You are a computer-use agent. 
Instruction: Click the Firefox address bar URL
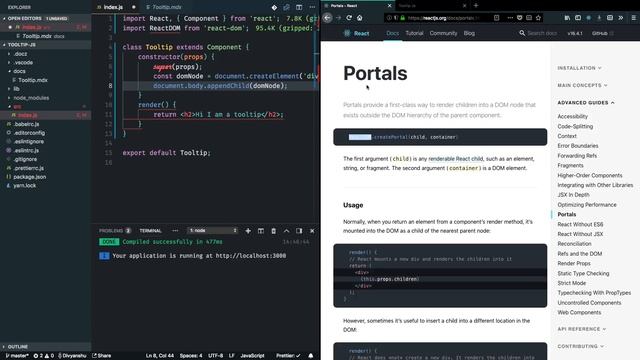(x=444, y=18)
